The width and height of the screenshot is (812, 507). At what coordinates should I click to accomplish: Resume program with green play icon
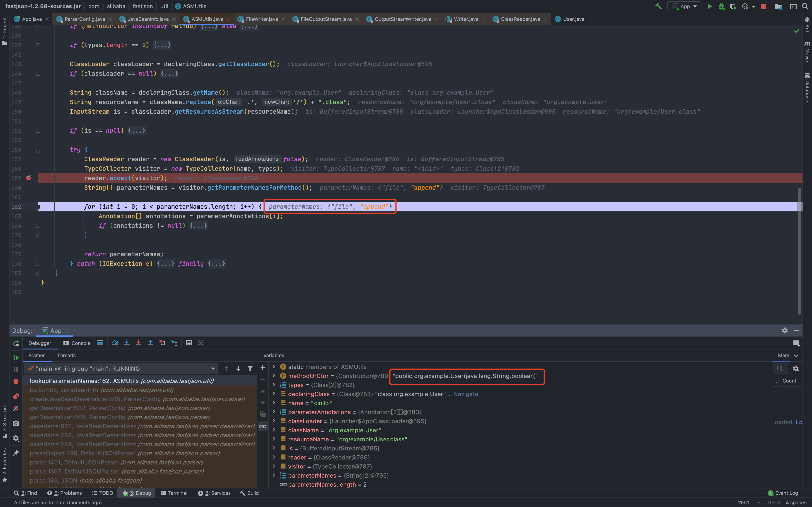click(16, 358)
